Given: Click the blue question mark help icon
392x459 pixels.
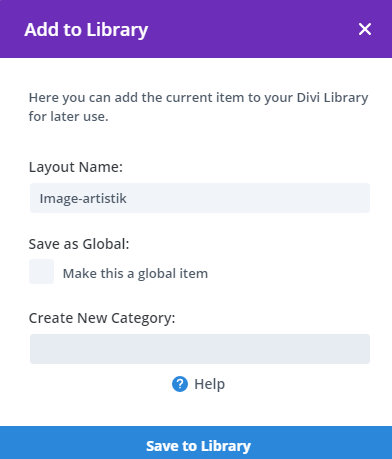Looking at the screenshot, I should click(180, 384).
